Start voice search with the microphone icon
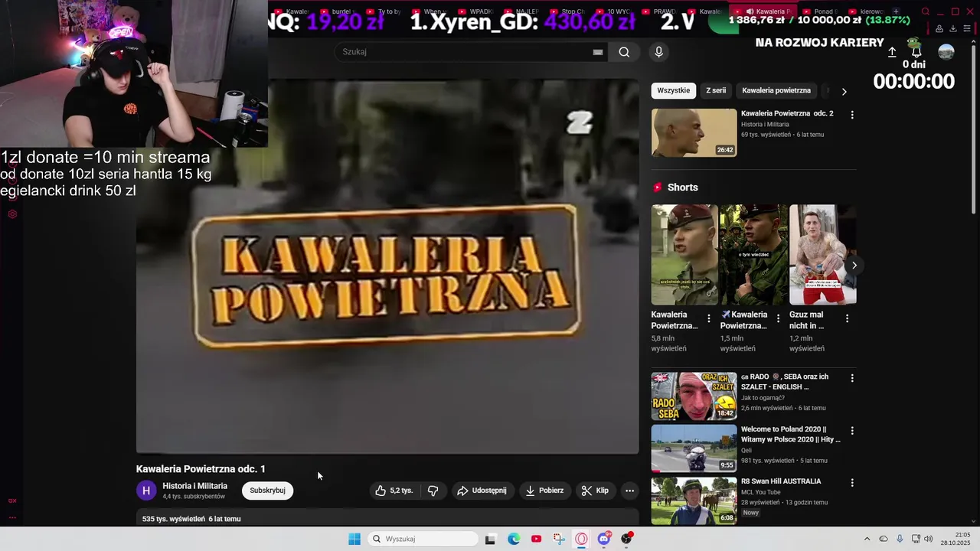 coord(658,52)
